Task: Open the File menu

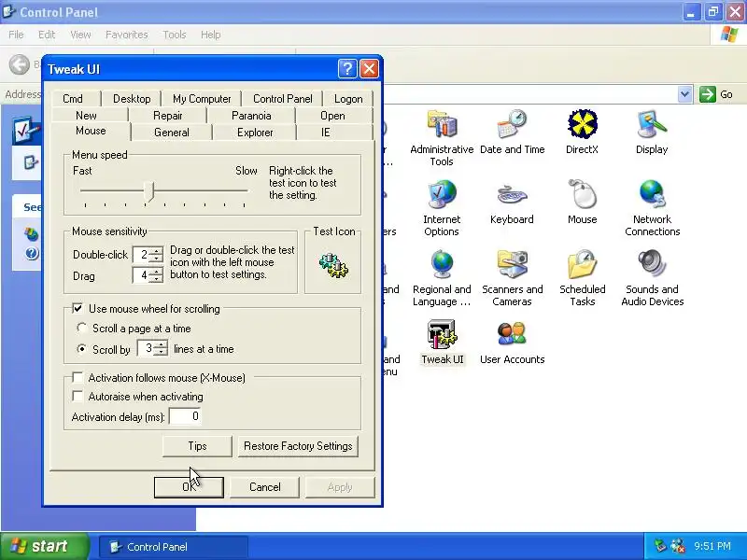Action: [16, 35]
